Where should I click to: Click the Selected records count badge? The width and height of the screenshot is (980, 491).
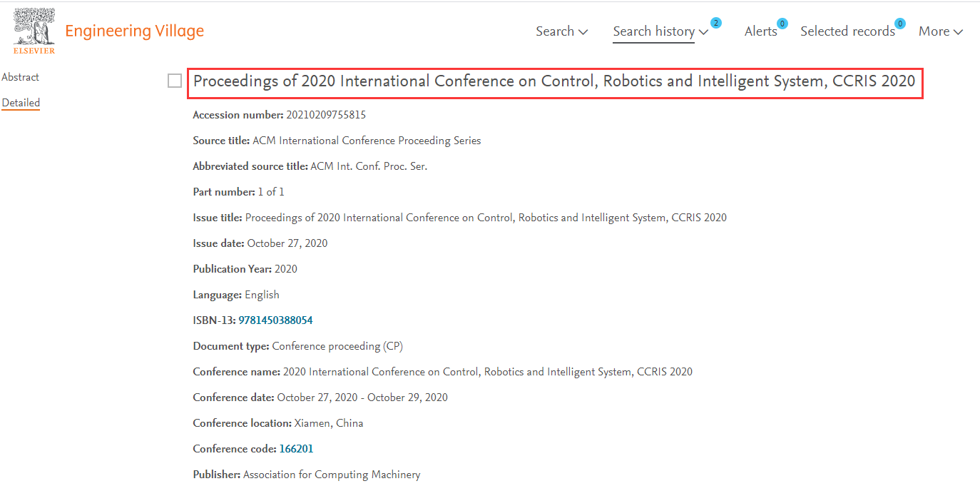(899, 24)
